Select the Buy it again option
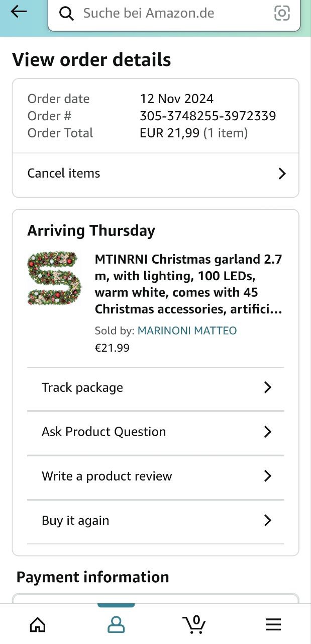The image size is (311, 644). pyautogui.click(x=75, y=520)
